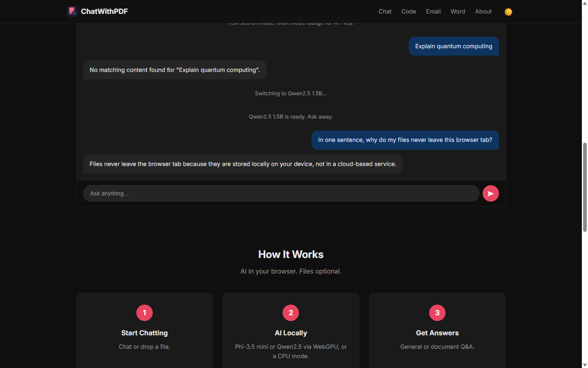
Task: Click the scrollbar down arrow
Action: 585,365
